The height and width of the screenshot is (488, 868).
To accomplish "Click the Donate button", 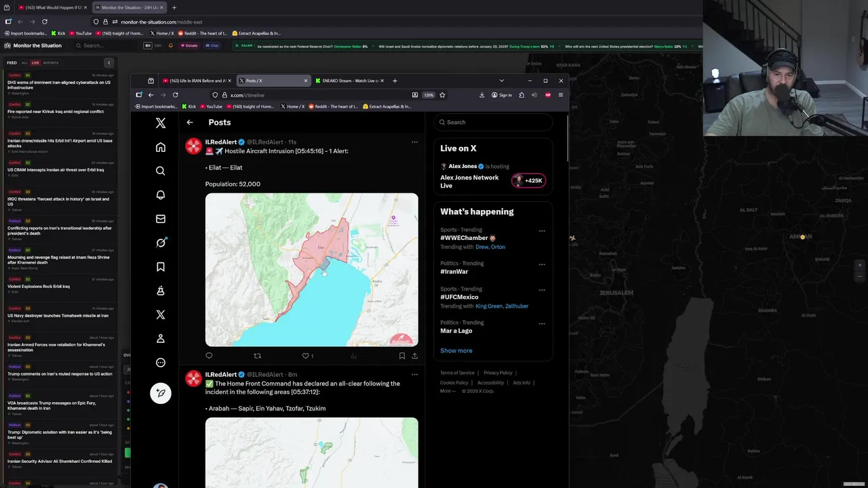I will (190, 45).
